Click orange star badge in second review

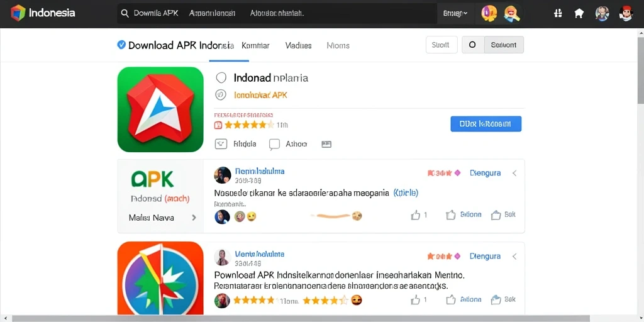[x=440, y=257]
